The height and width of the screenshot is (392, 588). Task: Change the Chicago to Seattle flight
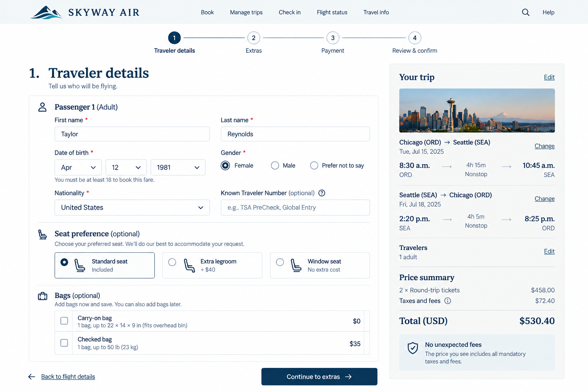pyautogui.click(x=544, y=146)
